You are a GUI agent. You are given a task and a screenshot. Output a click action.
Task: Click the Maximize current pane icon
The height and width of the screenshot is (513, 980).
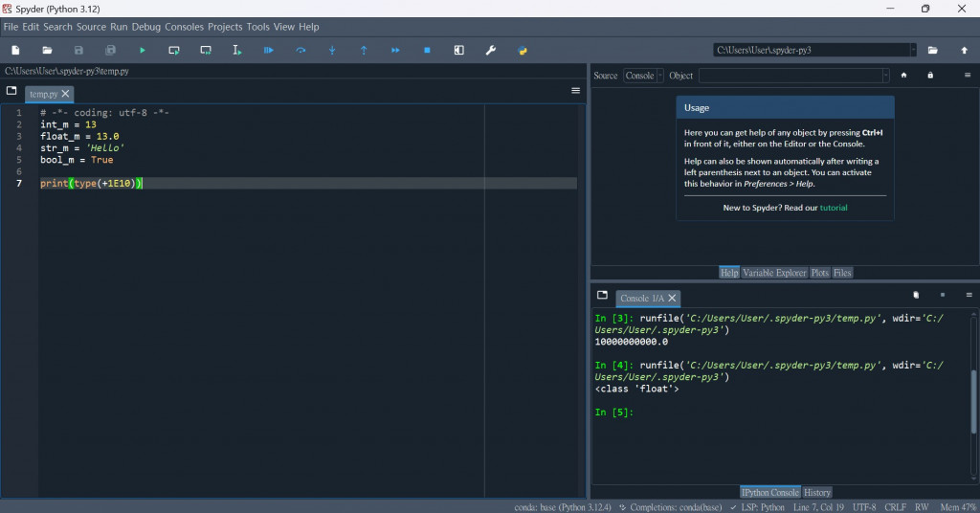click(459, 50)
